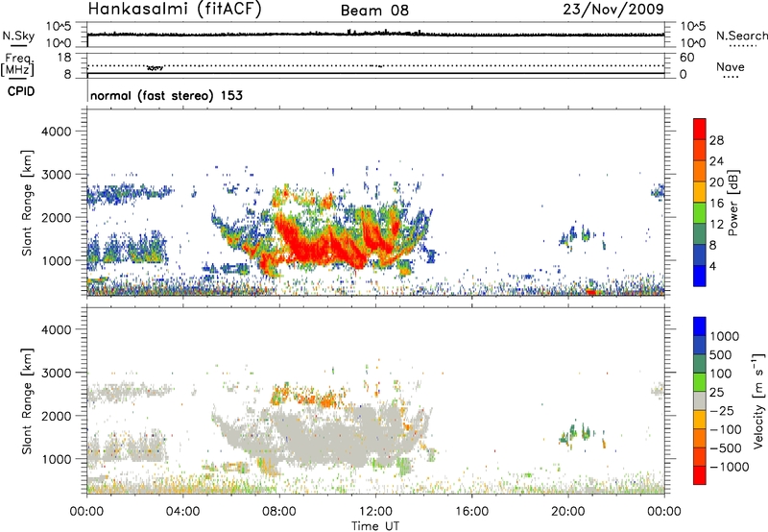Click the '16' power colorbar tick label
The image size is (768, 532).
click(716, 204)
